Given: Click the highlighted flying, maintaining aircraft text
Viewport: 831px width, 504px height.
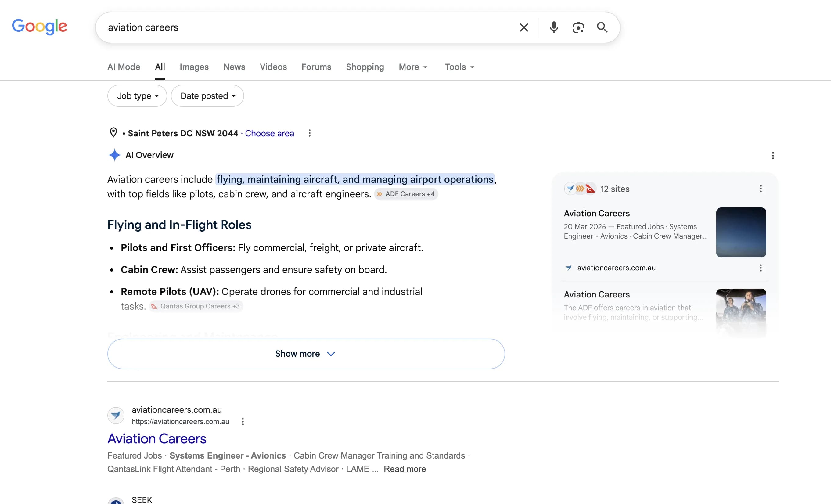Looking at the screenshot, I should (x=355, y=179).
